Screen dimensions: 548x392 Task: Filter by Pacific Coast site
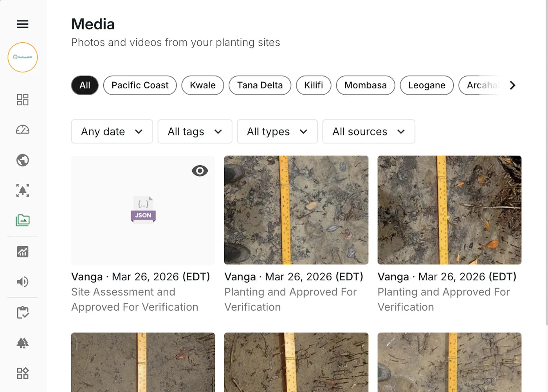140,85
